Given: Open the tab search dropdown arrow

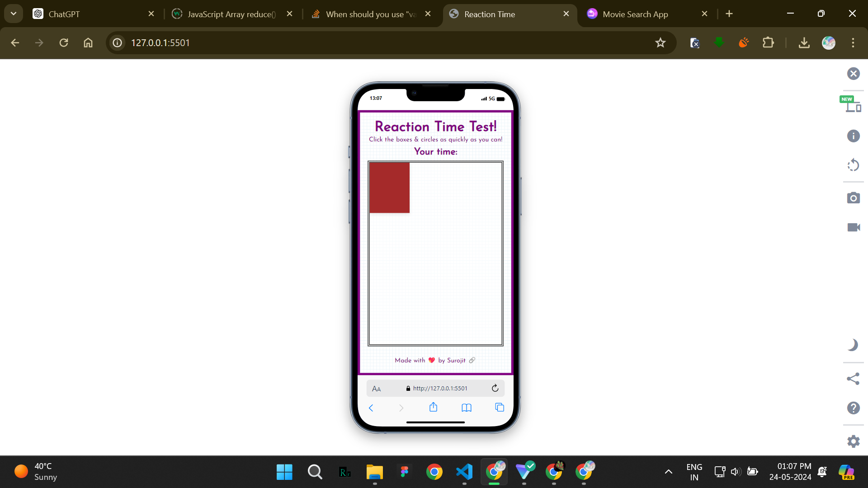Looking at the screenshot, I should tap(13, 14).
